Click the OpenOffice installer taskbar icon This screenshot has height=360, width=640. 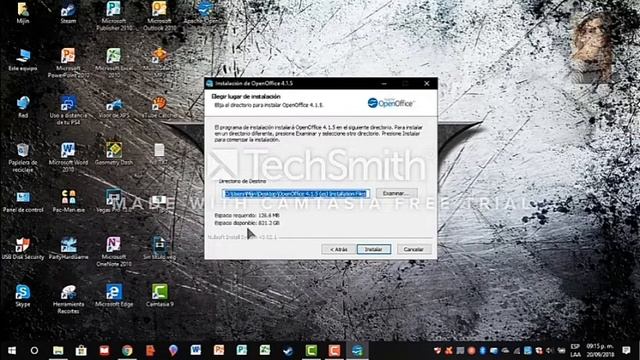(x=357, y=351)
